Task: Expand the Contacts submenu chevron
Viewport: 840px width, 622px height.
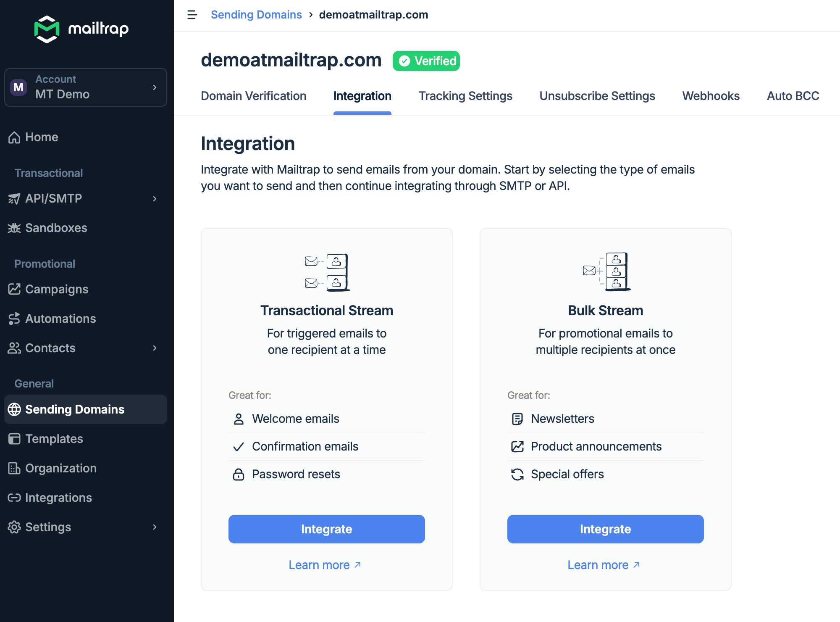Action: tap(155, 348)
